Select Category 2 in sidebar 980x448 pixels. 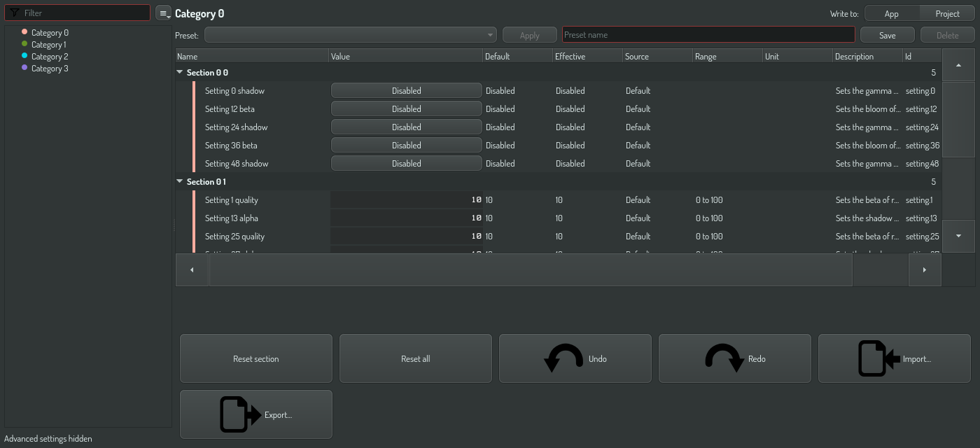pos(50,56)
